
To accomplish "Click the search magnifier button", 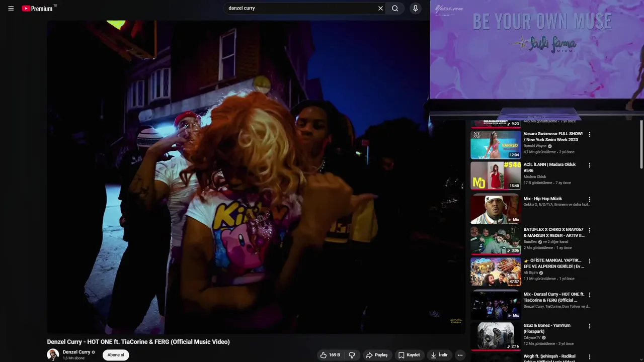I will pyautogui.click(x=395, y=8).
